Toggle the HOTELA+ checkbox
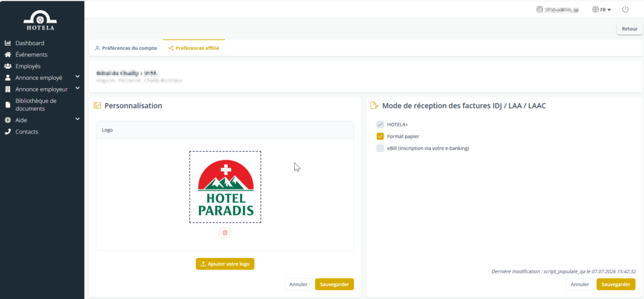 (x=380, y=125)
